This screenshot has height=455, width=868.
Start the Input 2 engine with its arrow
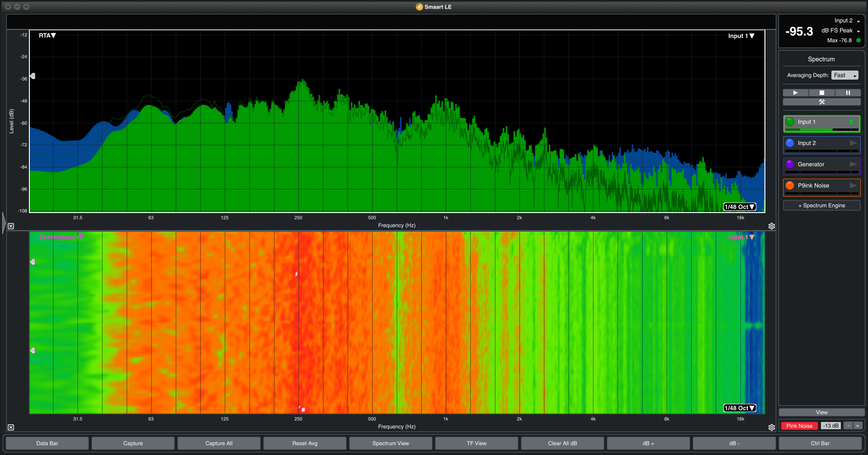(853, 143)
